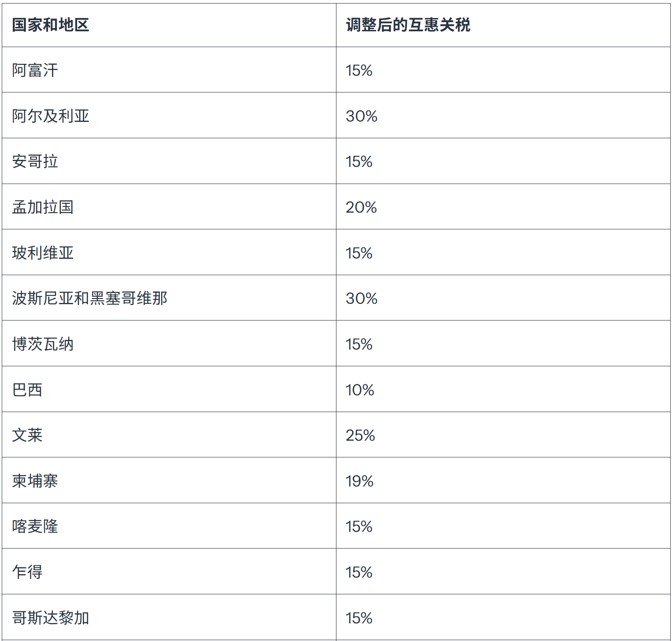Click the 孟加拉国 cell

coord(43,207)
